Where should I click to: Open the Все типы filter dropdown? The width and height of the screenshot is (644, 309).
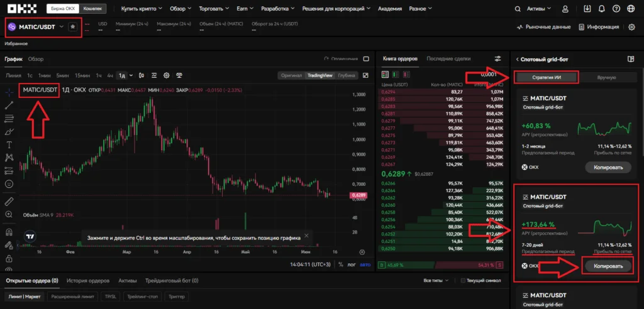435,281
